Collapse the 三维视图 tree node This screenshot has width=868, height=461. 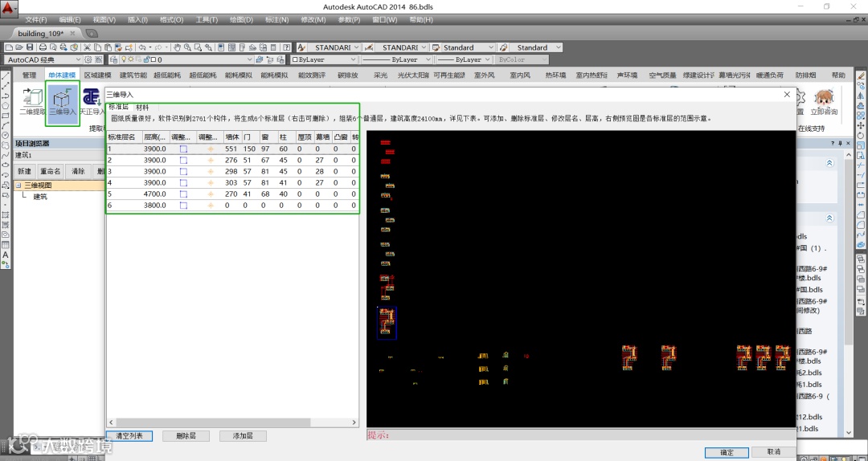point(18,186)
